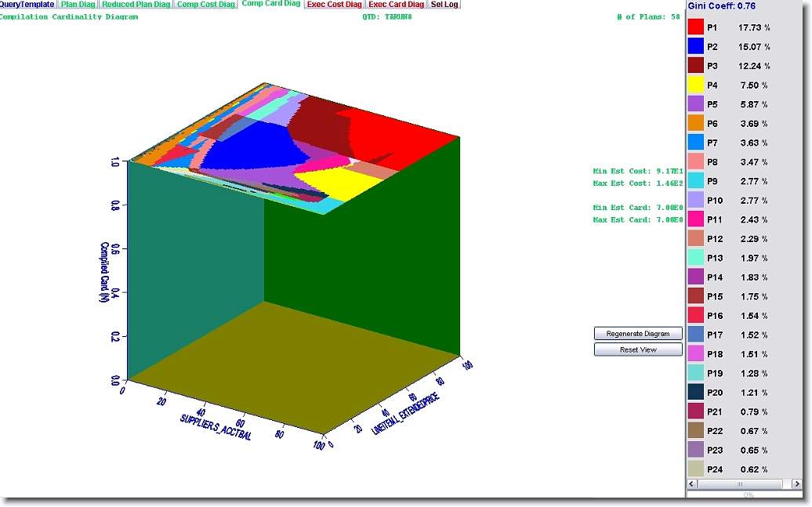This screenshot has height=507, width=812.
Task: Switch to the Exec Cost Diag tab
Action: coord(334,5)
